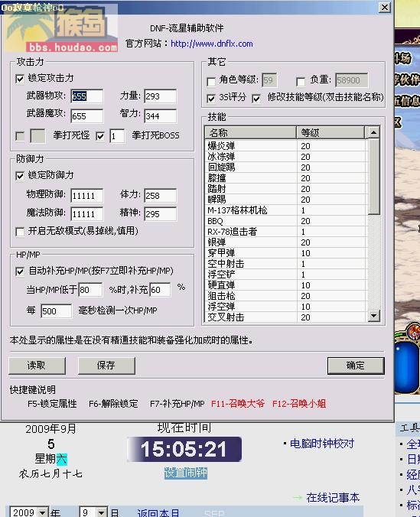The height and width of the screenshot is (517, 420).
Task: Toggle the 锁定攻击力 checkbox
Action: coord(20,79)
